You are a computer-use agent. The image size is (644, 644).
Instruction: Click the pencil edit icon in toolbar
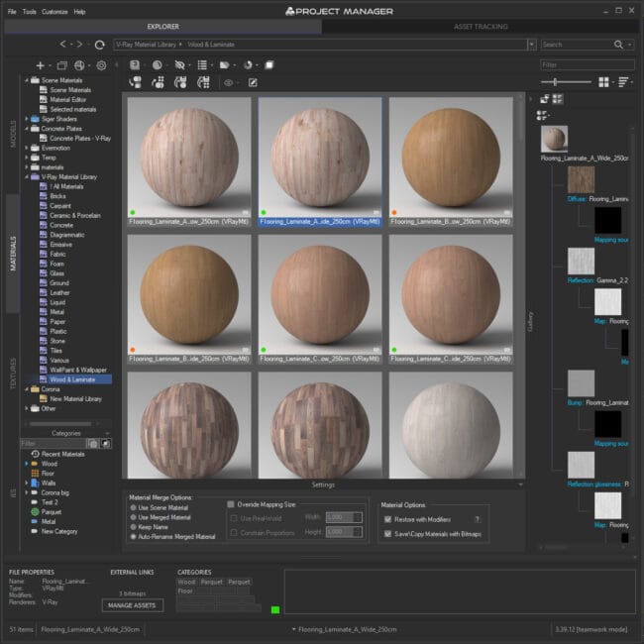pos(253,83)
